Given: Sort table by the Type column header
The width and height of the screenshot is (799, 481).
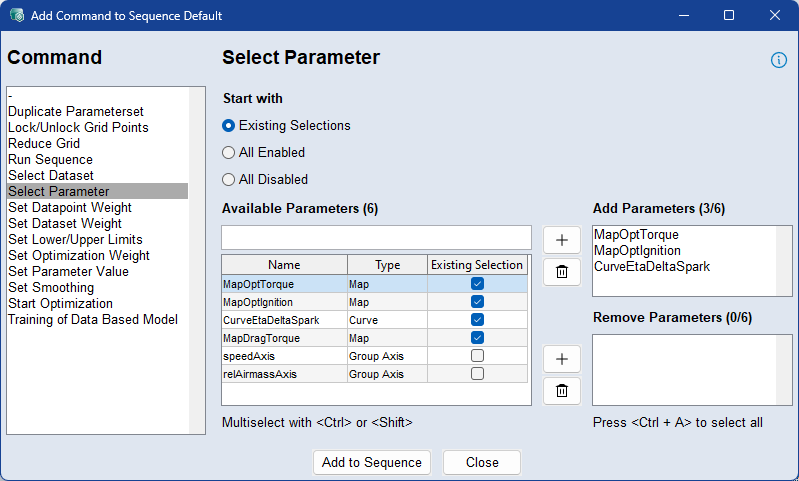Looking at the screenshot, I should tap(386, 265).
